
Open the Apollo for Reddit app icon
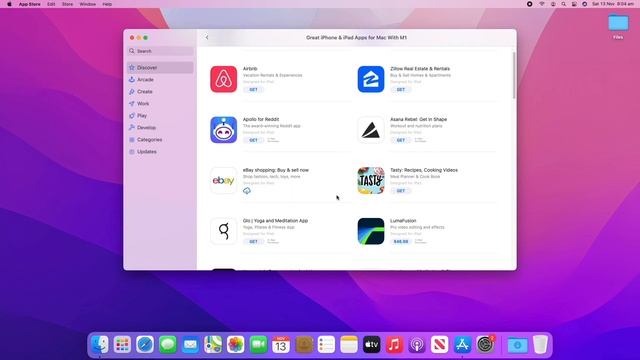point(223,130)
